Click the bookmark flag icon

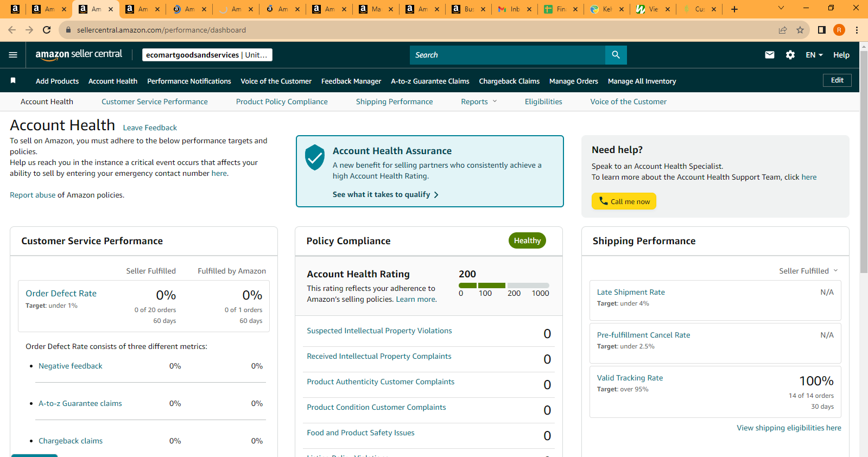tap(13, 81)
